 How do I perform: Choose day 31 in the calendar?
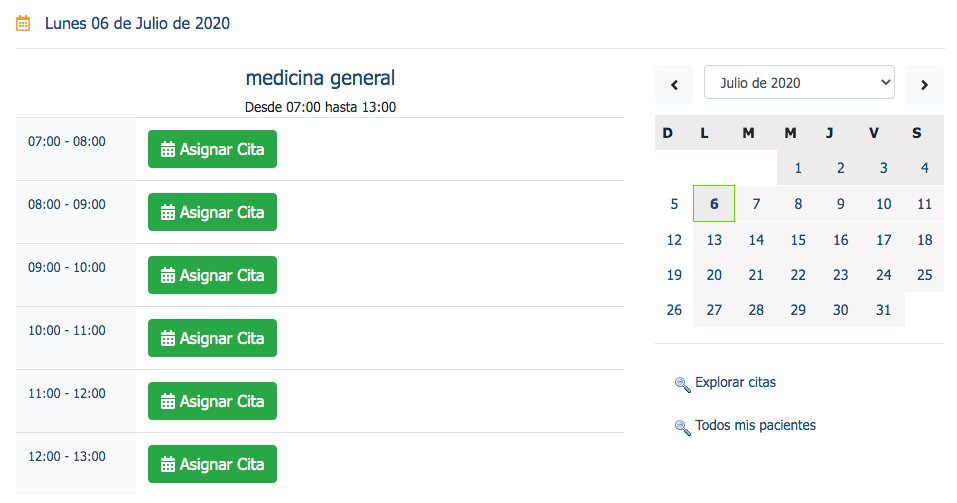click(x=883, y=310)
